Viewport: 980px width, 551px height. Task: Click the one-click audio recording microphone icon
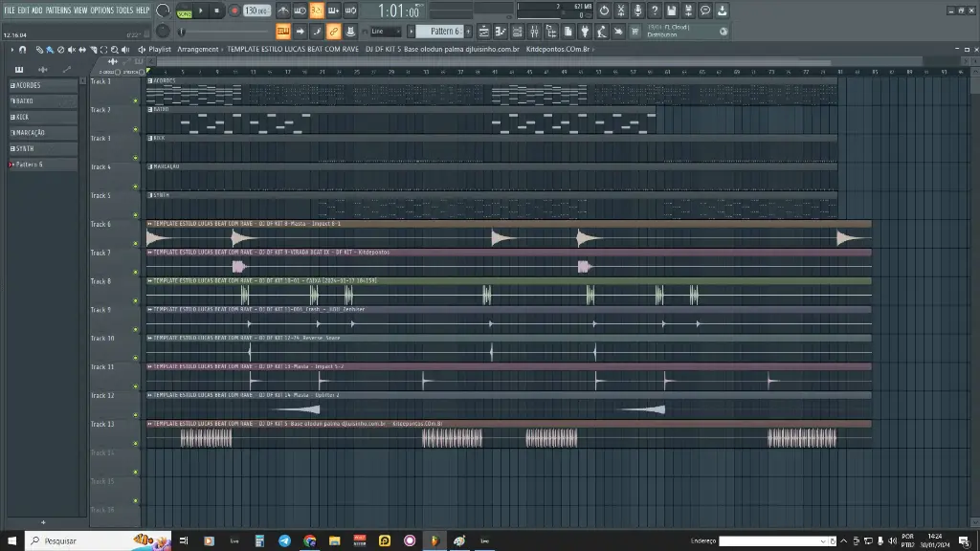pyautogui.click(x=637, y=11)
